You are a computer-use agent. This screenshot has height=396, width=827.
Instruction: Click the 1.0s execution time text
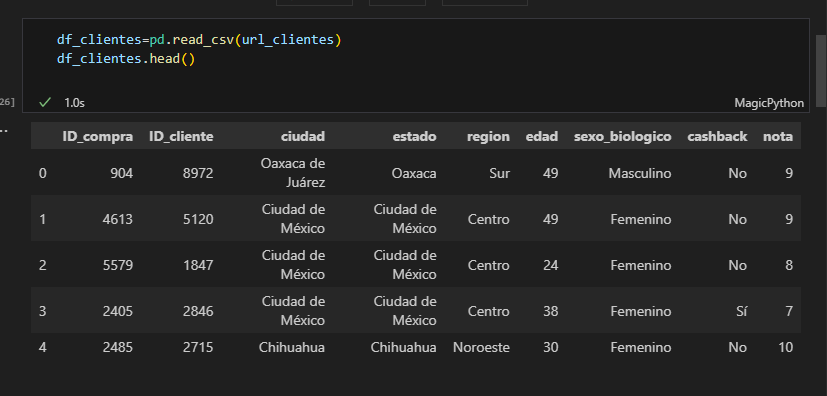click(74, 103)
